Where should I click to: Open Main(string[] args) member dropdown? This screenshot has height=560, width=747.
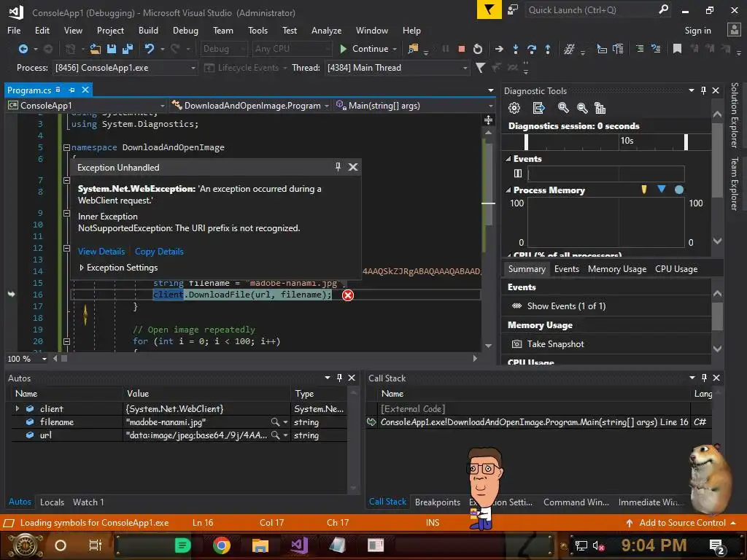click(x=491, y=106)
